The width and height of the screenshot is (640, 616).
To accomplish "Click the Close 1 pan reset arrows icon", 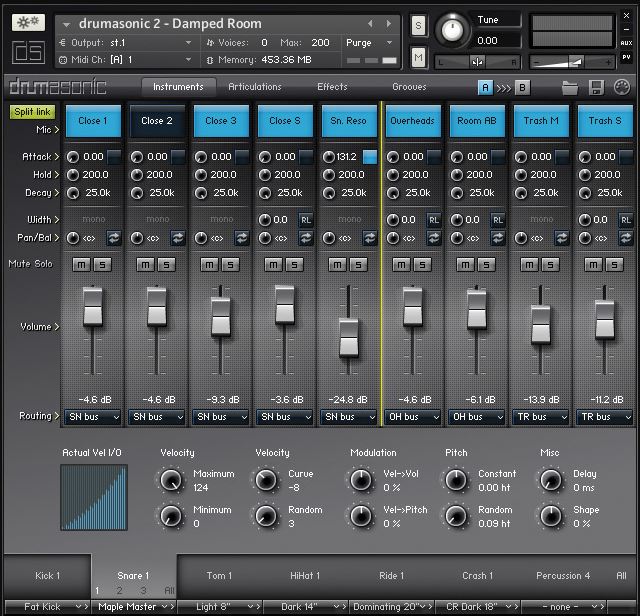I will [x=113, y=238].
